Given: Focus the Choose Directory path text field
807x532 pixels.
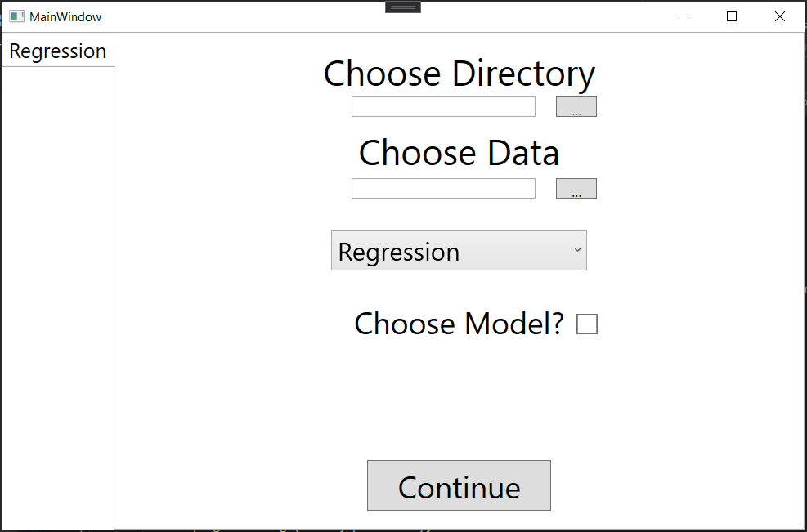Looking at the screenshot, I should [443, 107].
